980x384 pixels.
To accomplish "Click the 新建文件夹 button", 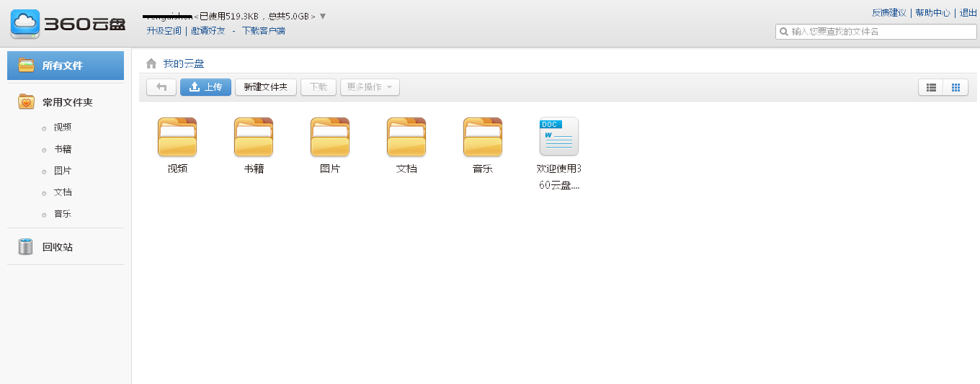I will click(x=265, y=87).
